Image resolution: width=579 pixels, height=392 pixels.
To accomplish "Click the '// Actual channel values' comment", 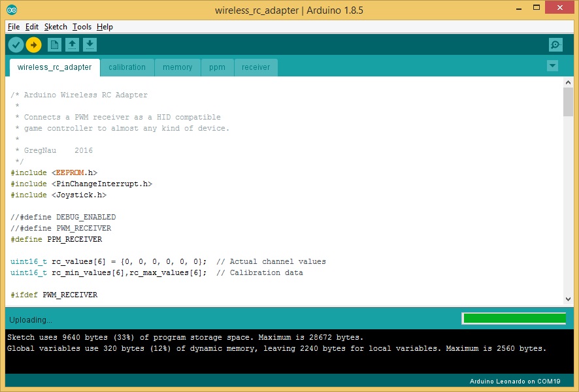I will pyautogui.click(x=271, y=262).
